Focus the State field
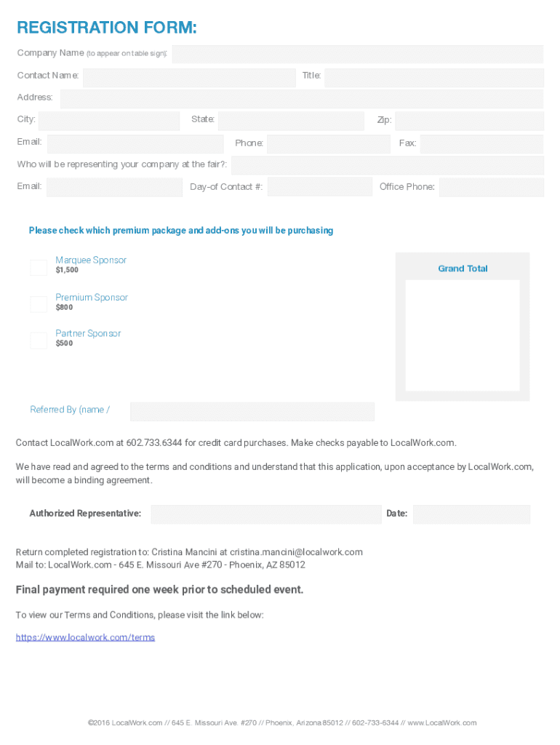Viewport: 560px width, 745px height. [x=291, y=121]
